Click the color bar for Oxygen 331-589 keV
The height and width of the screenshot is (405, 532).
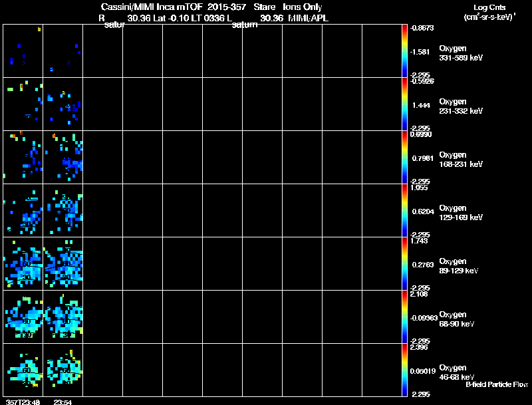[x=404, y=51]
